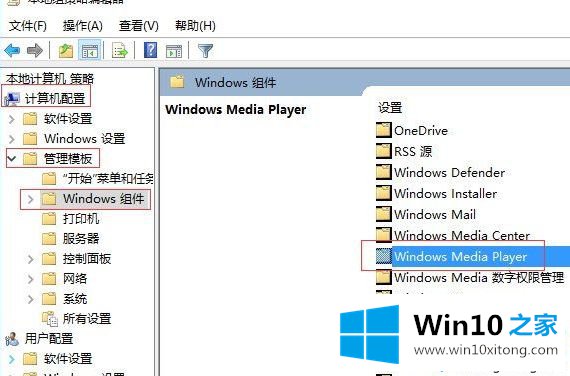
Task: Click the 本地计算机 策略 root node
Action: (x=50, y=79)
